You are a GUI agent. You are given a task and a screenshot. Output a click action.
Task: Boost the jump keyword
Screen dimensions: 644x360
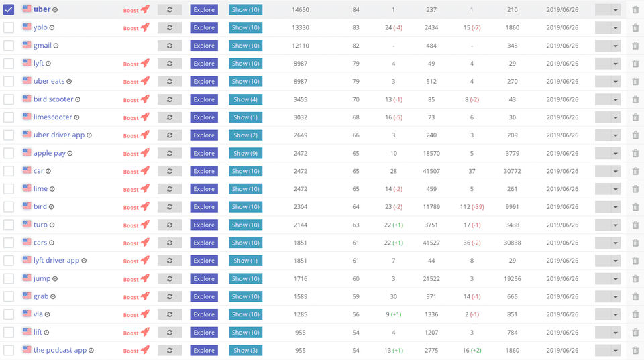point(136,278)
